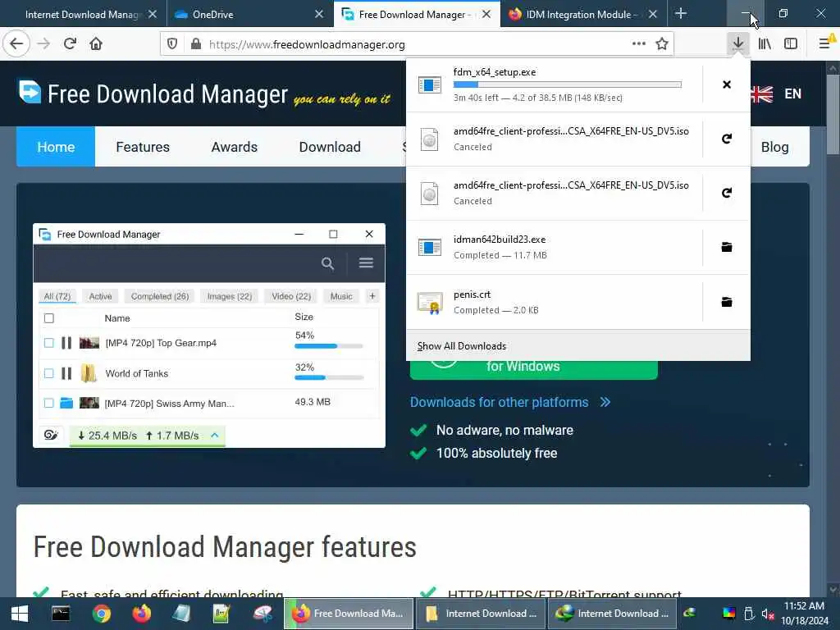The image size is (840, 630).
Task: Close the OneDrive tab
Action: [319, 14]
